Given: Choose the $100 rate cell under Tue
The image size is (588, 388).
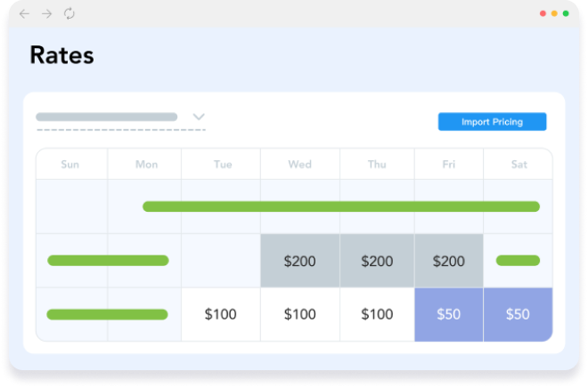Looking at the screenshot, I should 220,315.
